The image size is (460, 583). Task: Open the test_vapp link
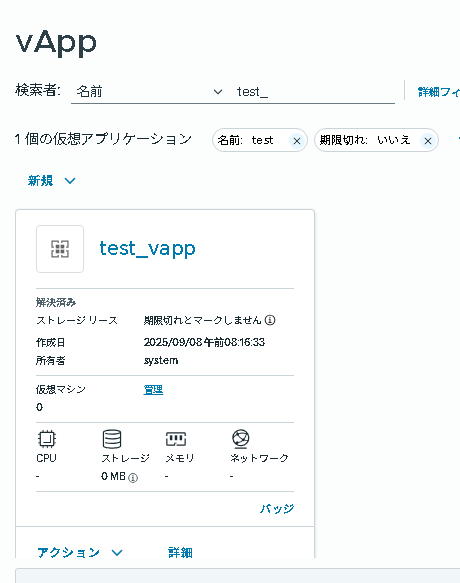click(147, 248)
